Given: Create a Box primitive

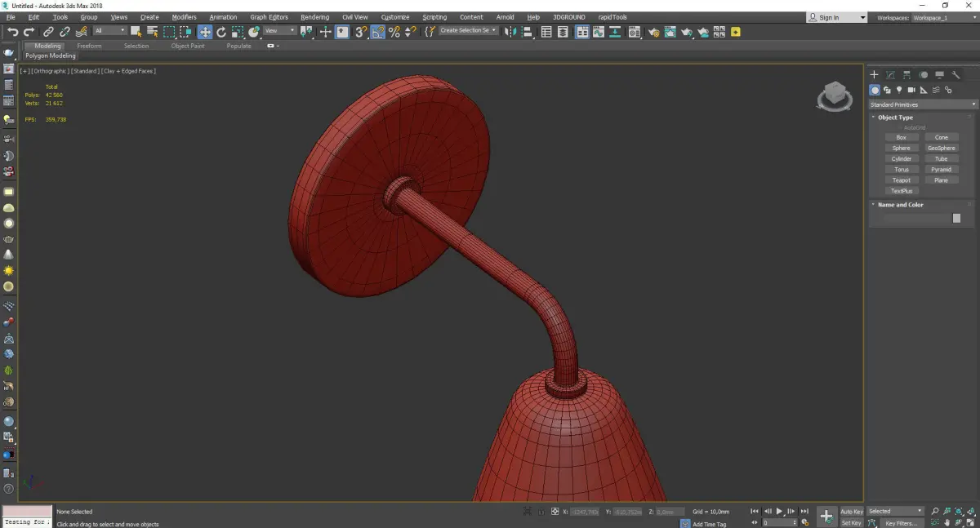Looking at the screenshot, I should 902,137.
